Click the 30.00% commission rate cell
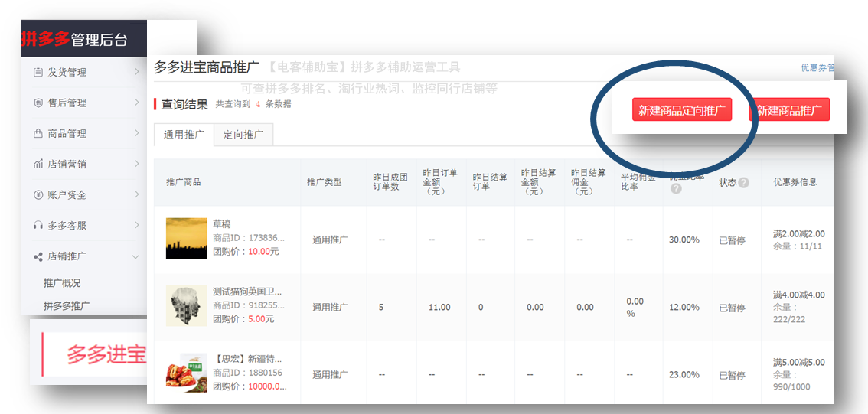Viewport: 868px width, 414px height. click(x=684, y=240)
